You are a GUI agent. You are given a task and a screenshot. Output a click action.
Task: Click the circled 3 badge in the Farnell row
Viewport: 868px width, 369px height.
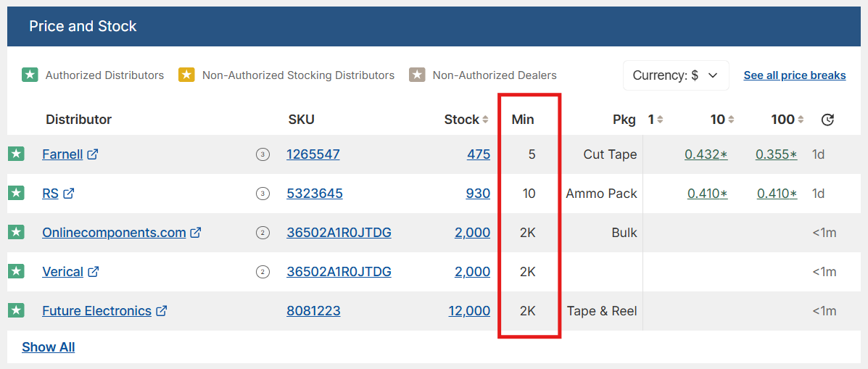[263, 155]
